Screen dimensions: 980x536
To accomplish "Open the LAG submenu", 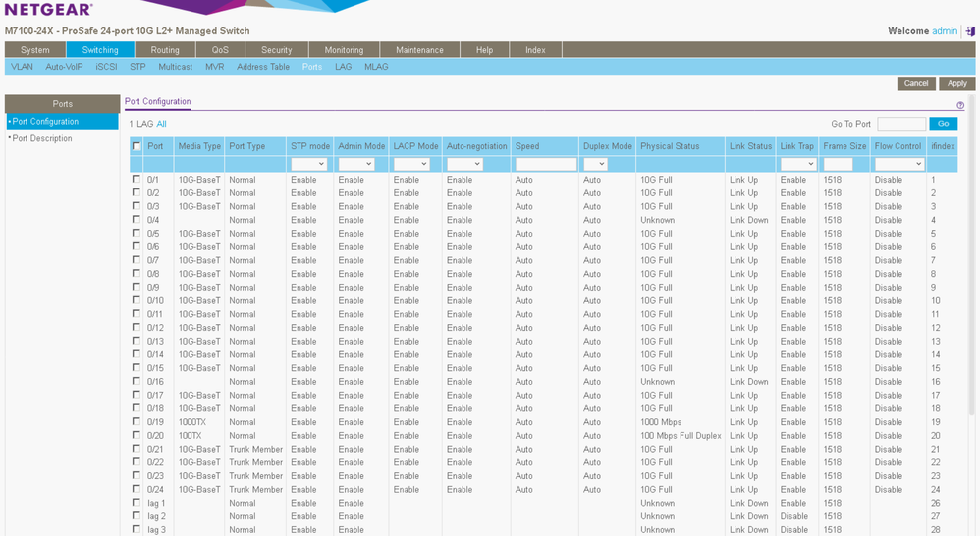I will pyautogui.click(x=343, y=66).
